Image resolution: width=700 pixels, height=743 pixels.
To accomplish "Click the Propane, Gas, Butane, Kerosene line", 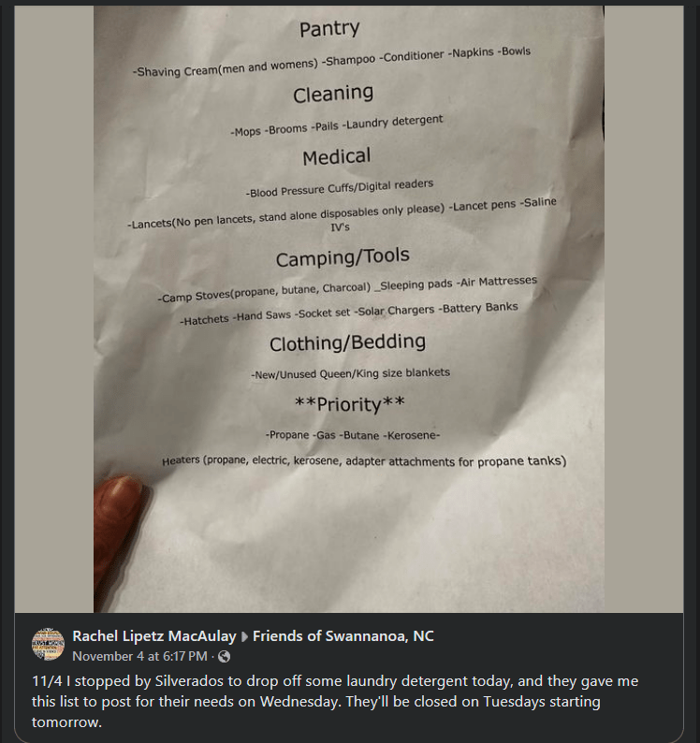I will [352, 436].
